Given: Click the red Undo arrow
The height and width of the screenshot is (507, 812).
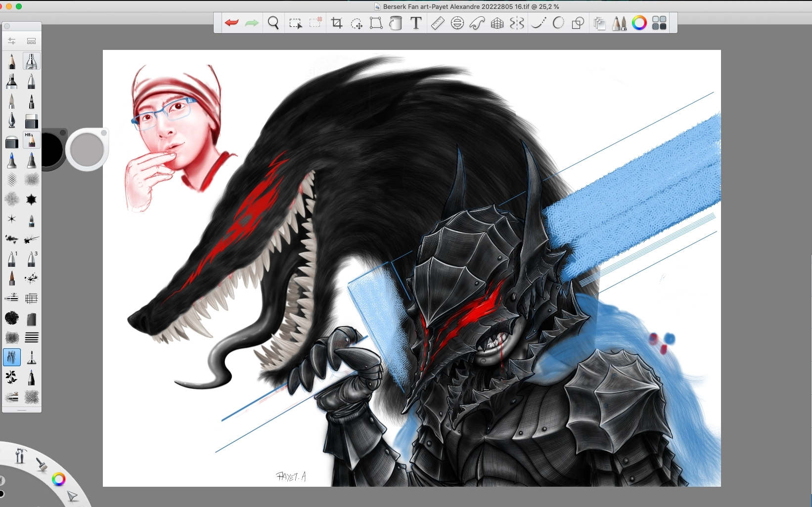Looking at the screenshot, I should tap(231, 23).
